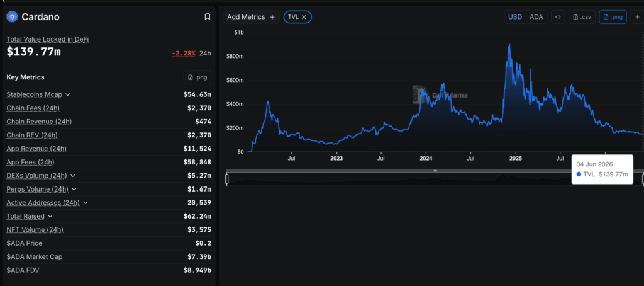Click the Active Addresses value 20,539

coord(199,203)
